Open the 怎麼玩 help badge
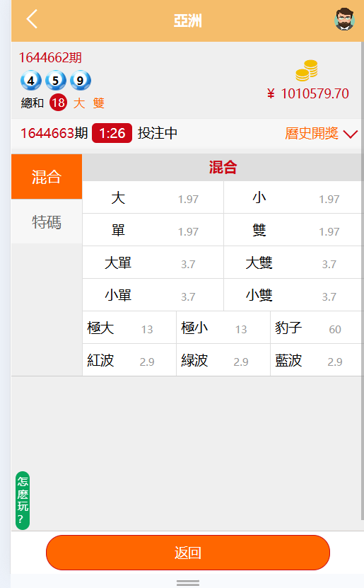 pyautogui.click(x=23, y=501)
